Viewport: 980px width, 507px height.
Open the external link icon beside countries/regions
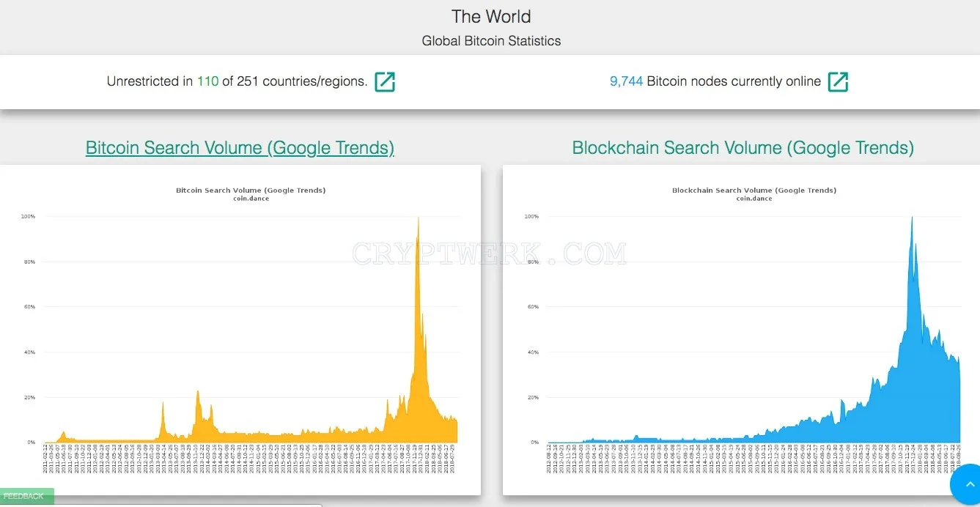click(x=385, y=81)
